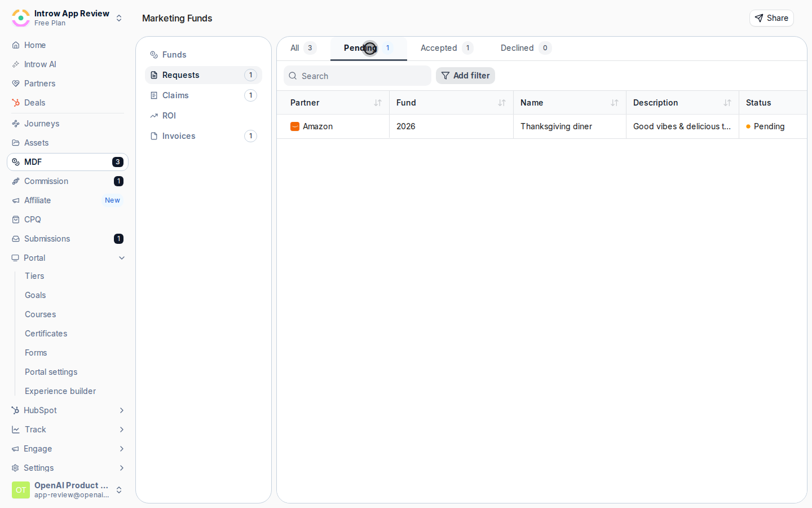Open the ROI section
812x508 pixels.
(204, 116)
